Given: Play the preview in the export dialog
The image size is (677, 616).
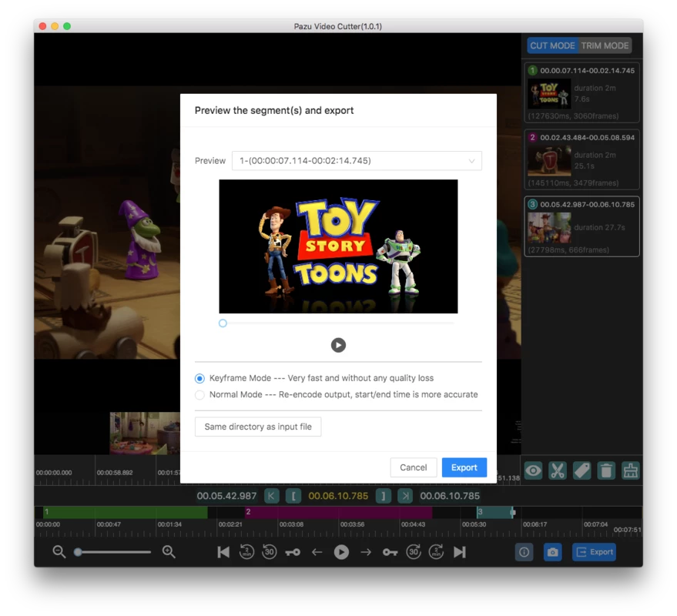Looking at the screenshot, I should 338,345.
